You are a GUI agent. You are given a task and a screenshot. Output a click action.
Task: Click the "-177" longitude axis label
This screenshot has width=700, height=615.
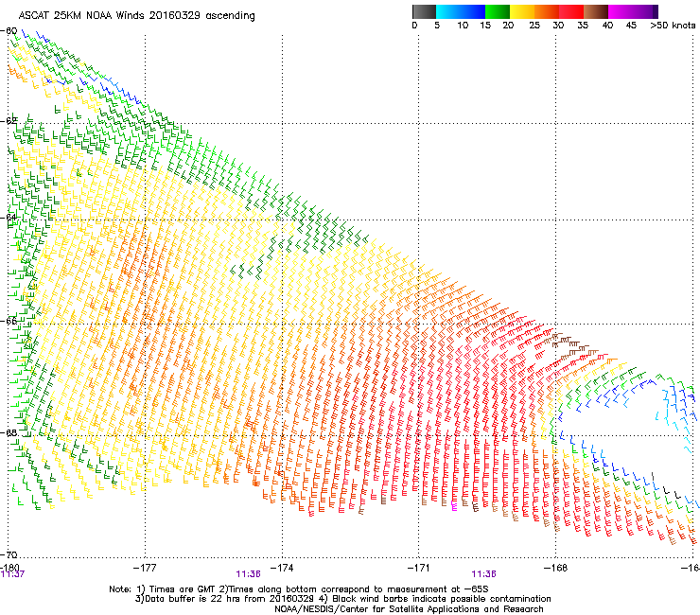(x=145, y=568)
